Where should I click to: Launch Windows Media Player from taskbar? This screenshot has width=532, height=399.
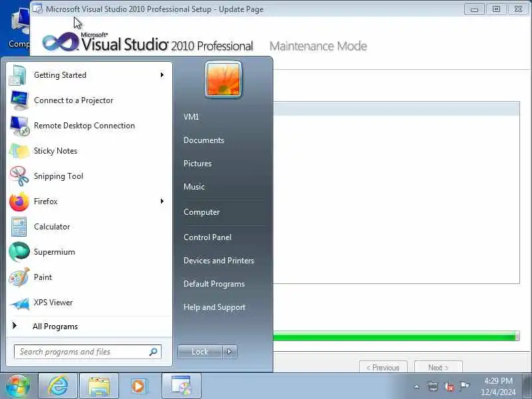pyautogui.click(x=140, y=386)
